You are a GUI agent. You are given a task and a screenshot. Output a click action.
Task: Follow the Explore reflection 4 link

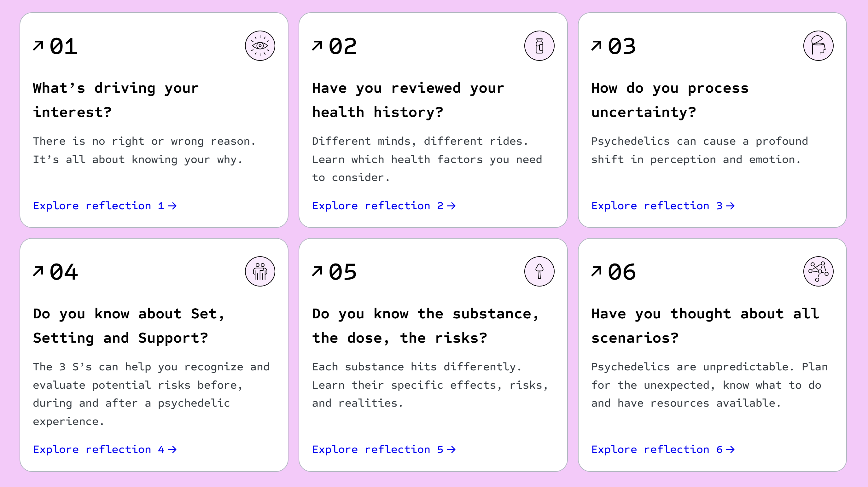click(105, 449)
